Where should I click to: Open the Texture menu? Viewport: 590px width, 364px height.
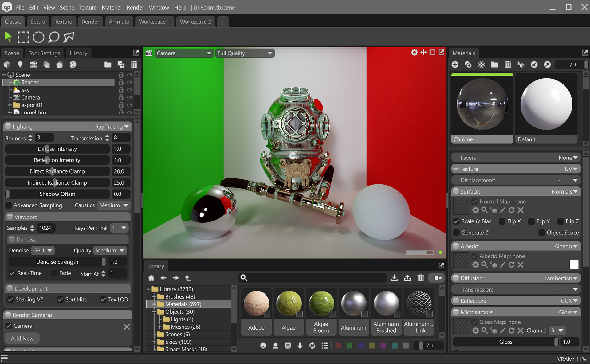(x=88, y=7)
